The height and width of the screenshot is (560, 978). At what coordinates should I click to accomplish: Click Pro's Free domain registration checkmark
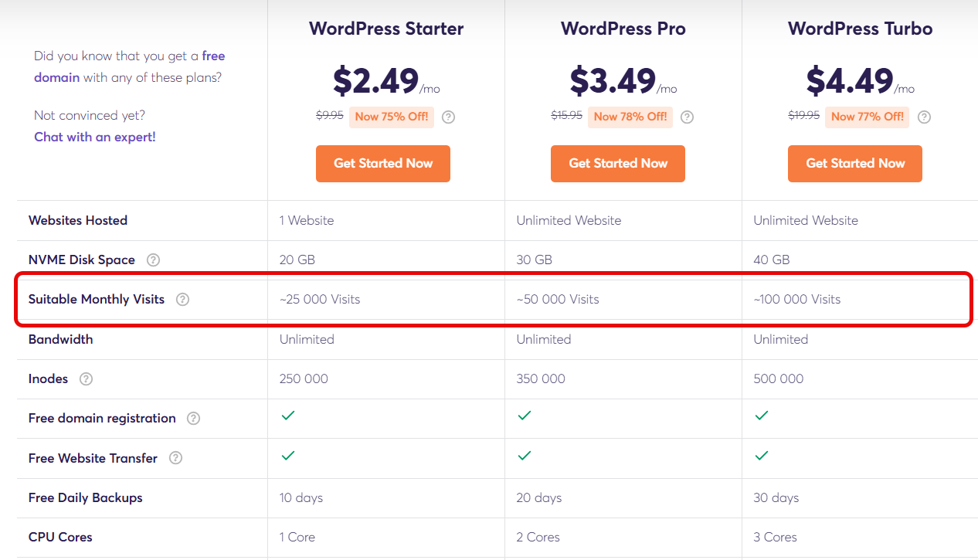point(524,416)
